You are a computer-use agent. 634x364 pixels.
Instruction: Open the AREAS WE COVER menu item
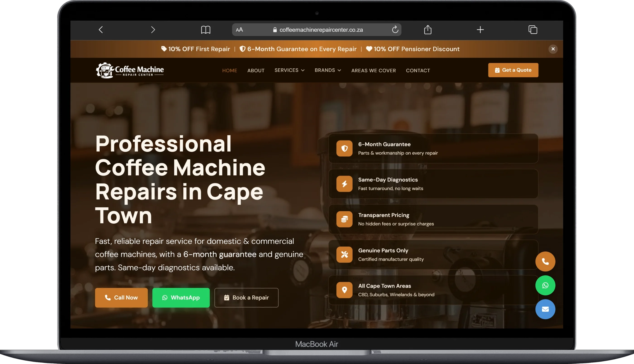(374, 70)
